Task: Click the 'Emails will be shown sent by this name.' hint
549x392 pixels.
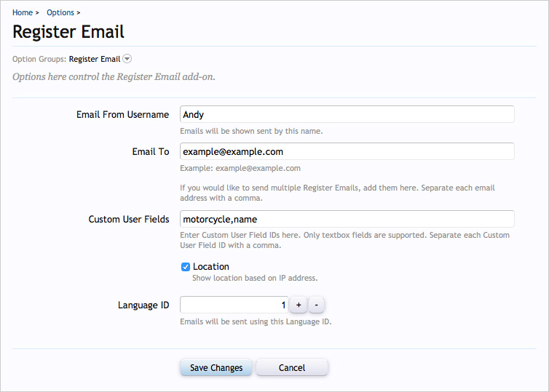Action: (251, 131)
